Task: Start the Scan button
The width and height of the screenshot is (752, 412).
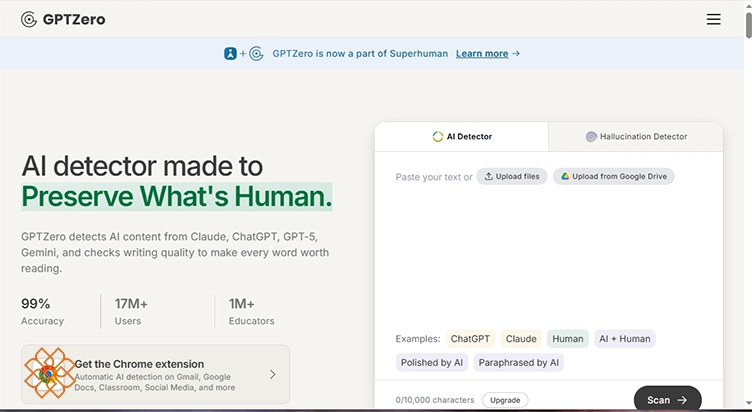Action: [668, 400]
